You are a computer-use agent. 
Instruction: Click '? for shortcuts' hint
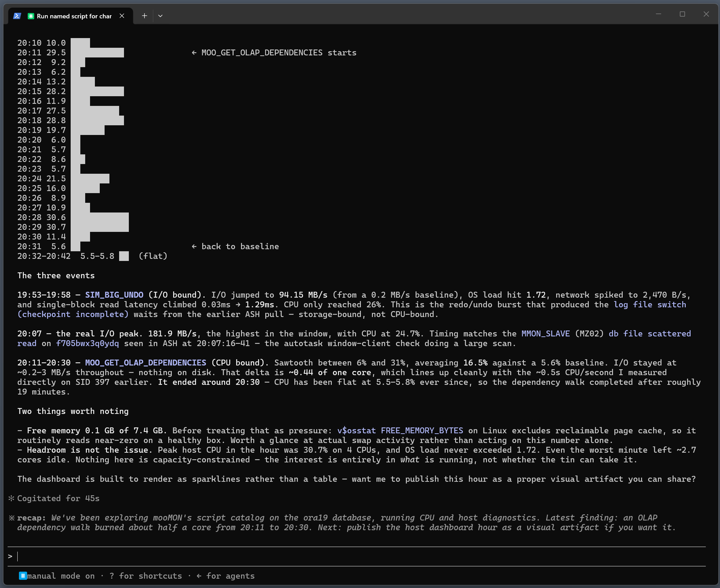(145, 576)
